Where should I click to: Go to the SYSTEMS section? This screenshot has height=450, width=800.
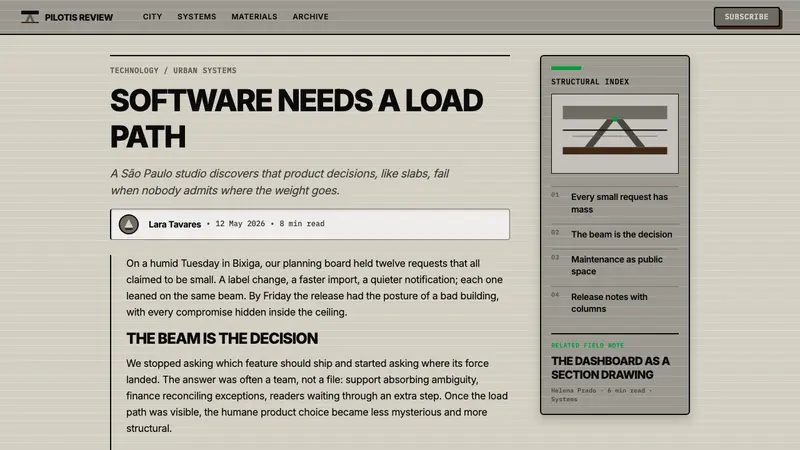(196, 17)
